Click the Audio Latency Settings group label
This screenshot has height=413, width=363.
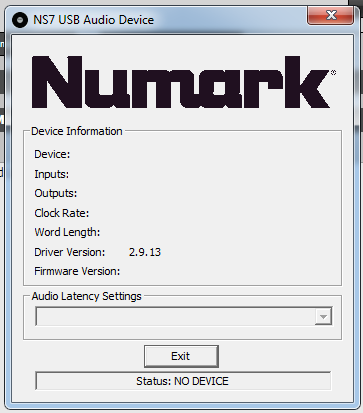tap(87, 296)
